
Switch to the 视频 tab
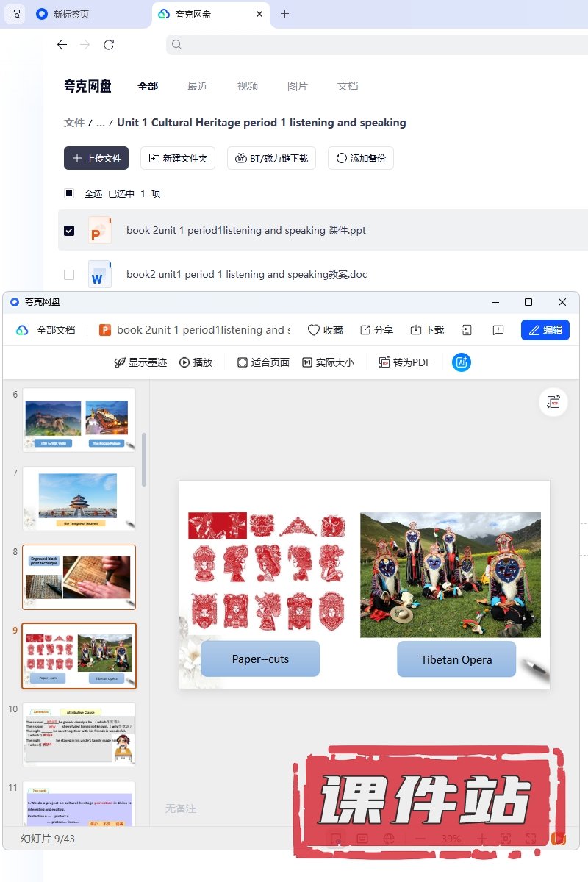[248, 86]
